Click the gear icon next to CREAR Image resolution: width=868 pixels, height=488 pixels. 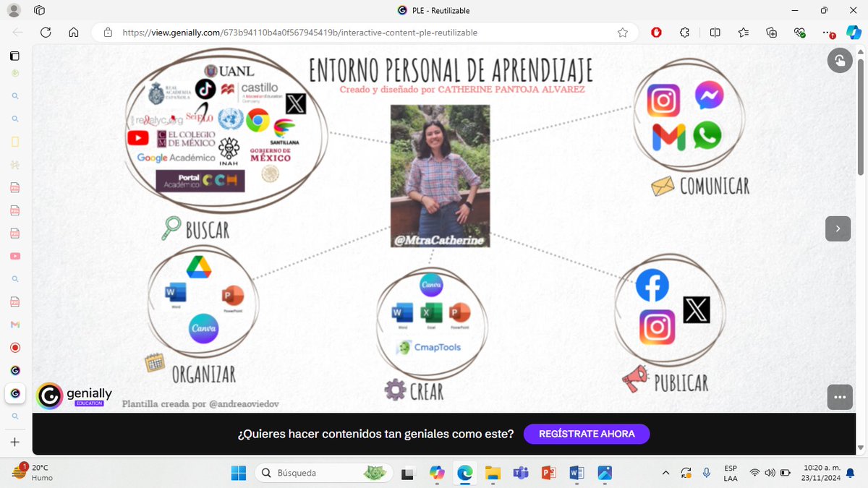(x=395, y=390)
